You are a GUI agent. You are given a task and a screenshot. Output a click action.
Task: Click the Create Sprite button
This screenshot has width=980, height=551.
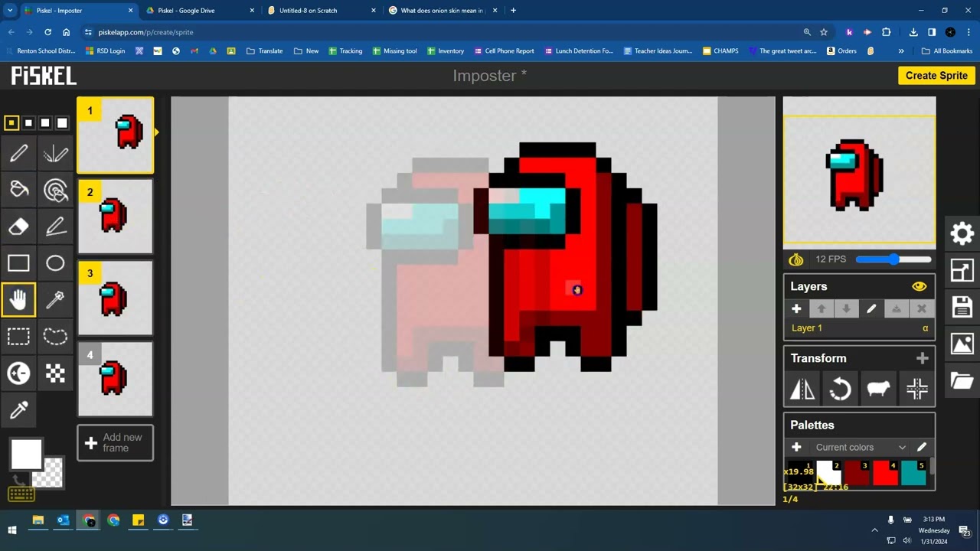point(936,75)
